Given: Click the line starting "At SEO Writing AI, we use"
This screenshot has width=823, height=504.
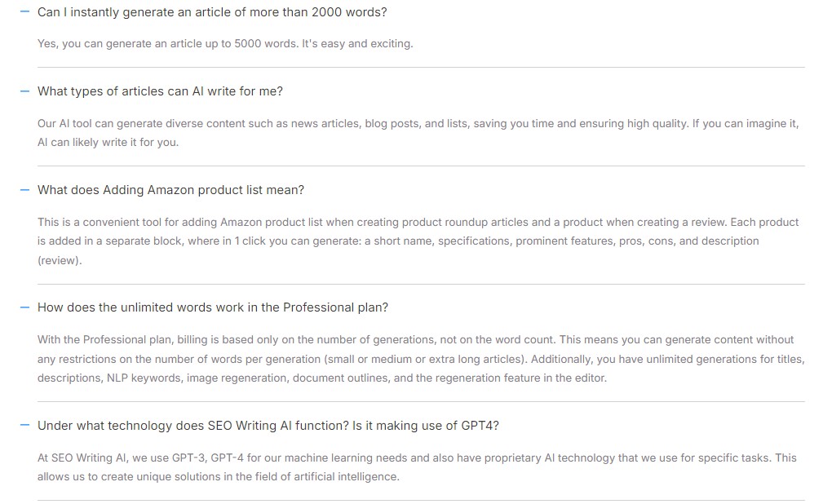Looking at the screenshot, I should (417, 458).
